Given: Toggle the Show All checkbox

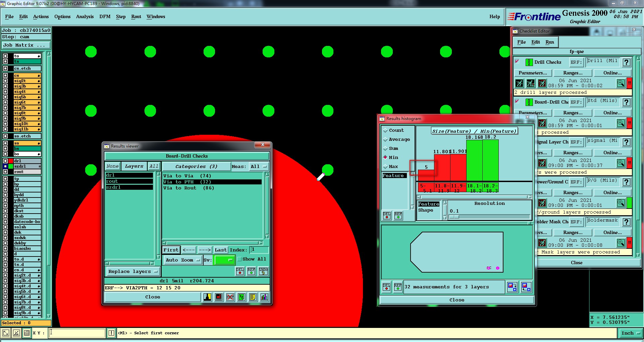Looking at the screenshot, I should [239, 259].
